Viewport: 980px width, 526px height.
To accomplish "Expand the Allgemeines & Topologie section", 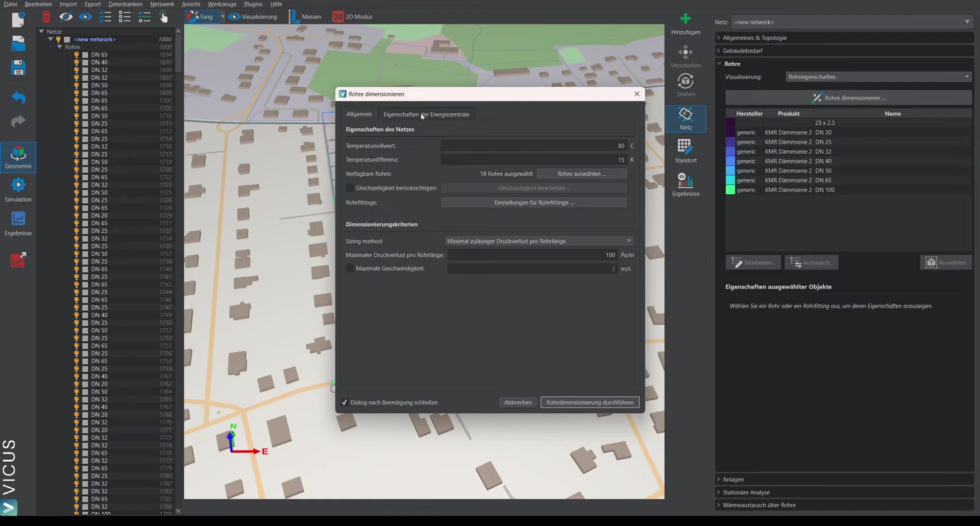I will (844, 38).
